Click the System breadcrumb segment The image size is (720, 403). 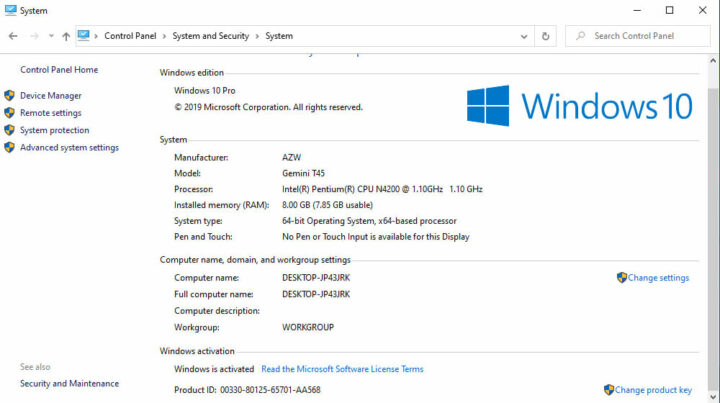click(279, 36)
